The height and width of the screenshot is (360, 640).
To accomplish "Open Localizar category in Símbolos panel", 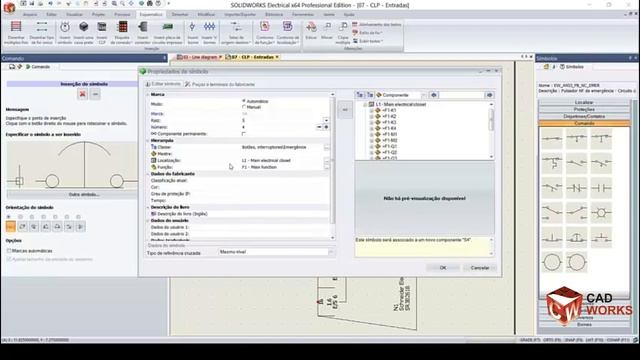I will 584,102.
